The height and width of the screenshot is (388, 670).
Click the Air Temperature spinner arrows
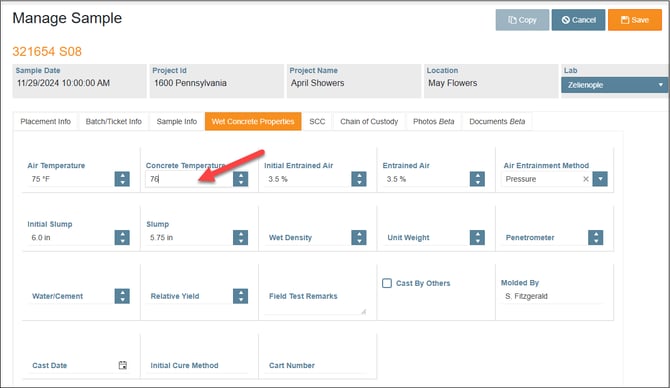point(122,179)
